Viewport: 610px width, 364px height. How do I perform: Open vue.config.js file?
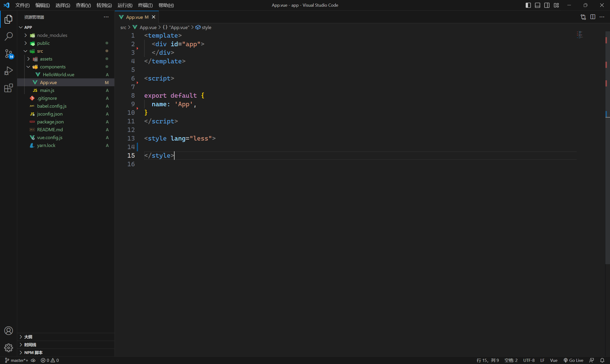coord(66,137)
